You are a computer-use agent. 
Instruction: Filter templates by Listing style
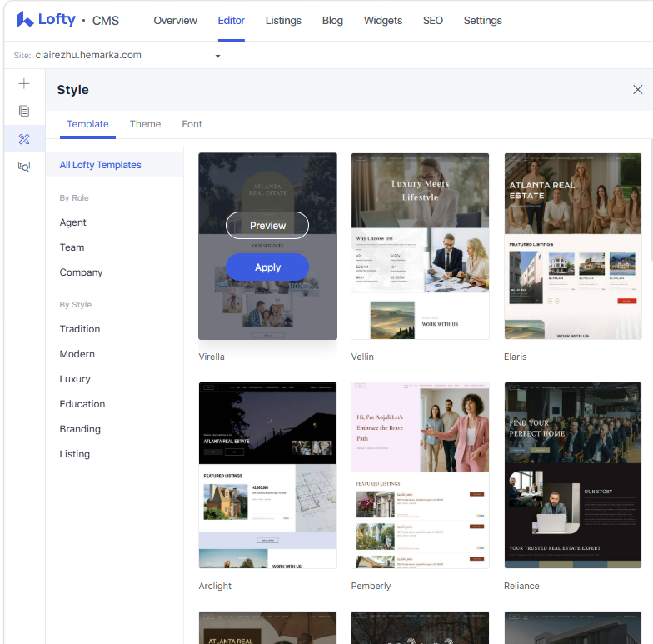click(x=75, y=454)
